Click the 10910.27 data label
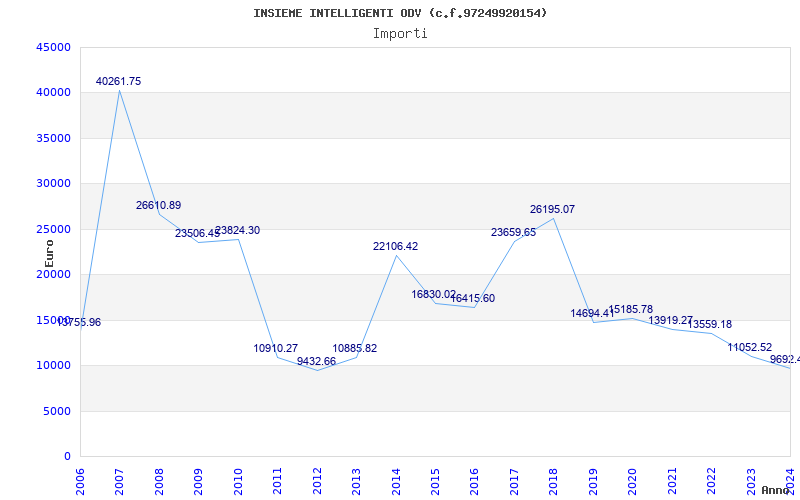The width and height of the screenshot is (800, 500). [x=276, y=348]
